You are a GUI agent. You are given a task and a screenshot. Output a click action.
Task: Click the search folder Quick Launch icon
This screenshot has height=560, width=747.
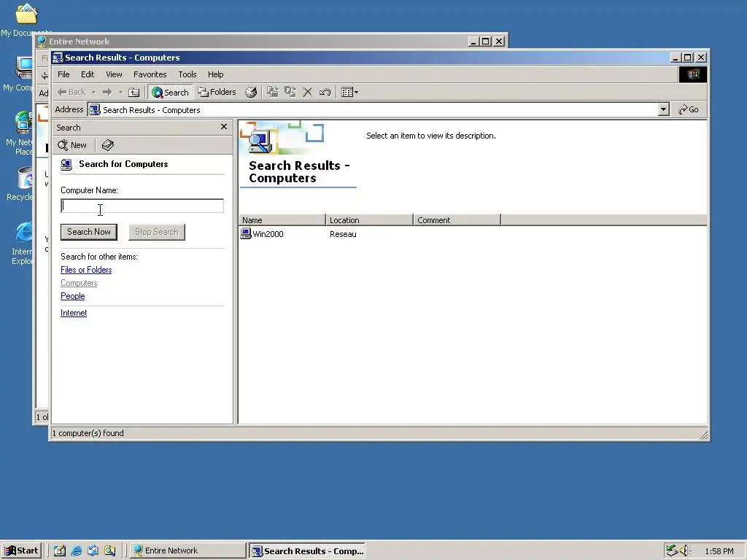[x=109, y=551]
